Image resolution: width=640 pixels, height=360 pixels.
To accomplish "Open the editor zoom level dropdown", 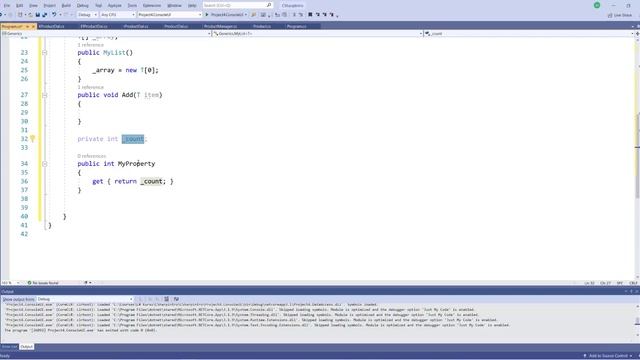I will click(x=11, y=283).
